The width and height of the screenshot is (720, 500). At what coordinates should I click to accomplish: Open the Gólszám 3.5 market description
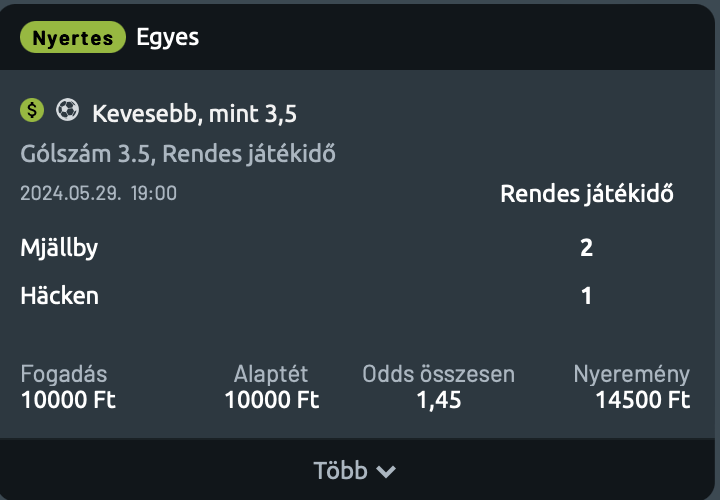click(178, 154)
